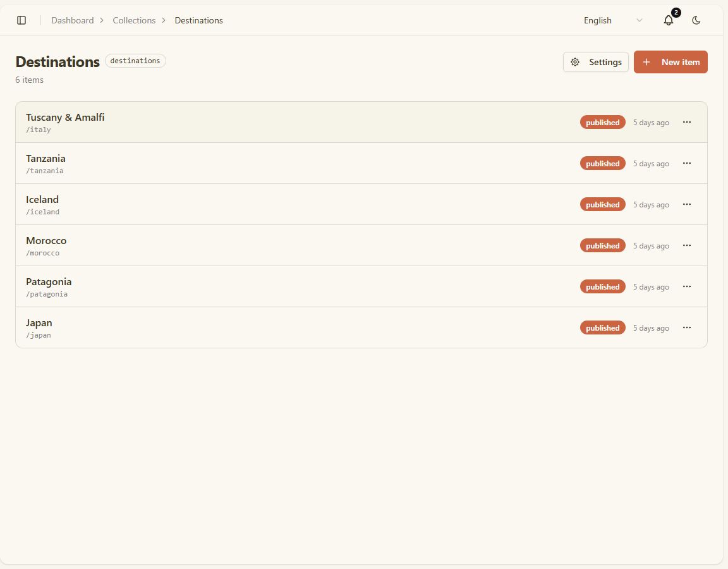This screenshot has width=728, height=569.
Task: Switch to dark mode moon icon
Action: [x=696, y=20]
